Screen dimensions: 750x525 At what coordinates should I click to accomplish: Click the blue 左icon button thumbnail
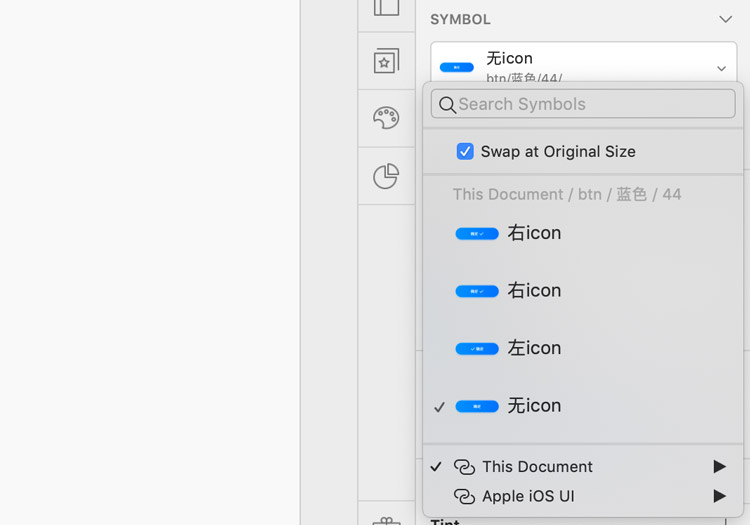click(x=477, y=349)
